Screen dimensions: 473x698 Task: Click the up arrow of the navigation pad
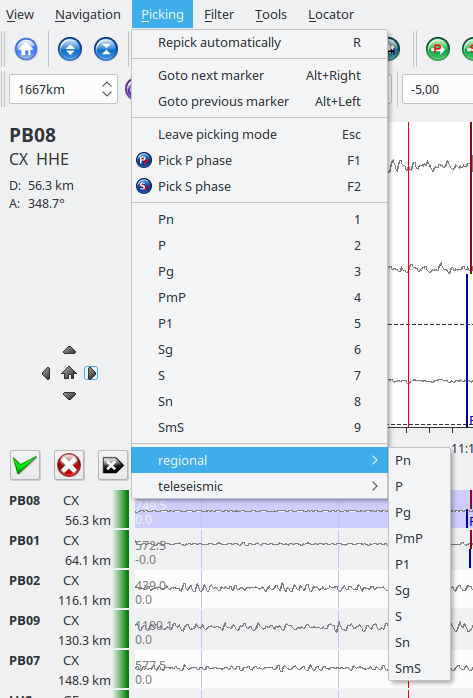pos(69,350)
